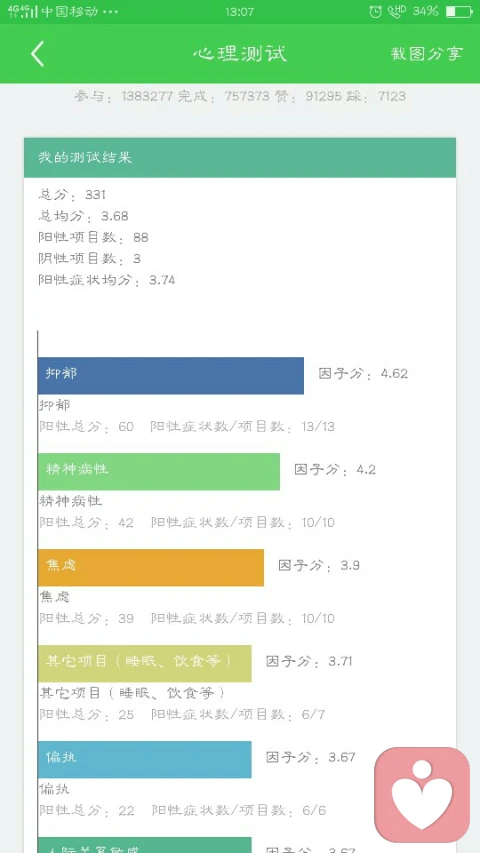The height and width of the screenshot is (853, 480).
Task: Tap the back arrow icon
Action: click(x=38, y=54)
